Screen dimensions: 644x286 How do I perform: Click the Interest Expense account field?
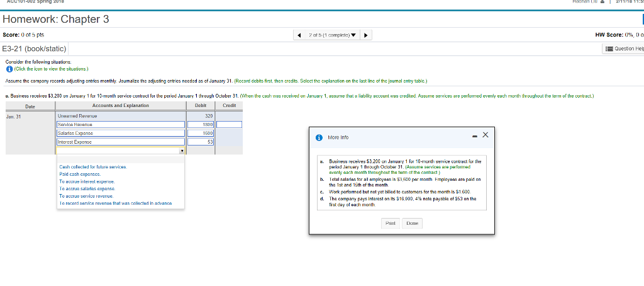point(121,142)
